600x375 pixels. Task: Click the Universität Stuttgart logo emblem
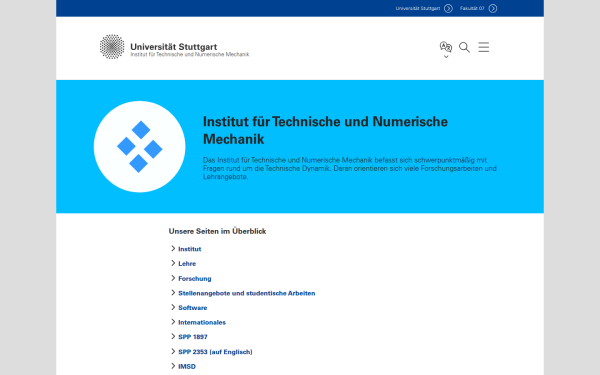(112, 47)
